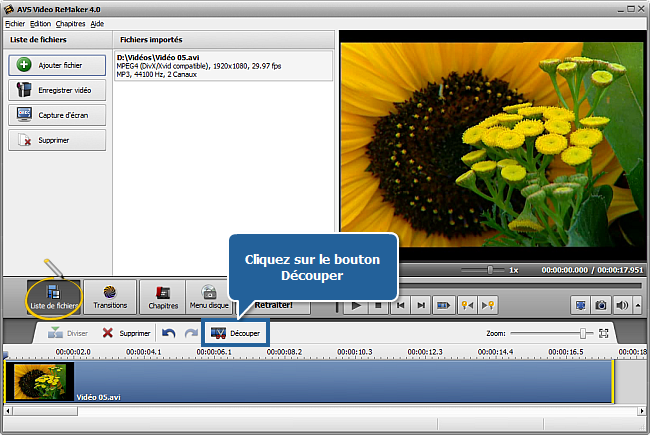The width and height of the screenshot is (650, 435).
Task: Click the zoom-to-fit timeline icon
Action: point(603,333)
